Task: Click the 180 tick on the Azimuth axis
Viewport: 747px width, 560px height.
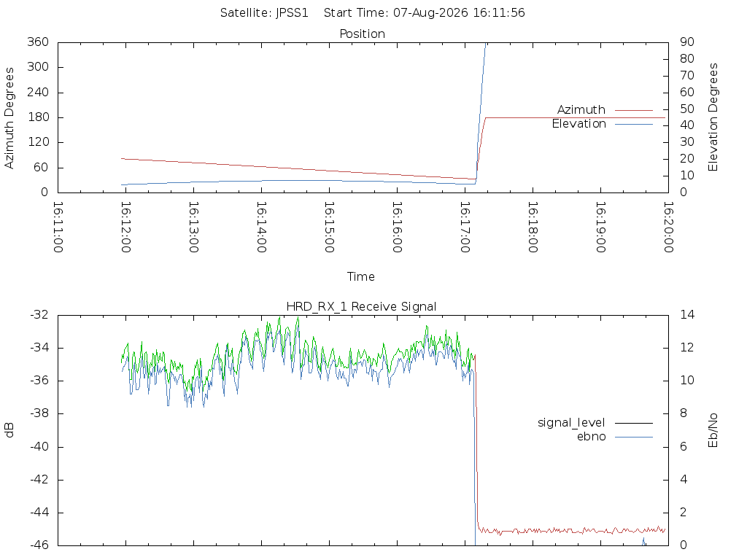Action: (38, 117)
